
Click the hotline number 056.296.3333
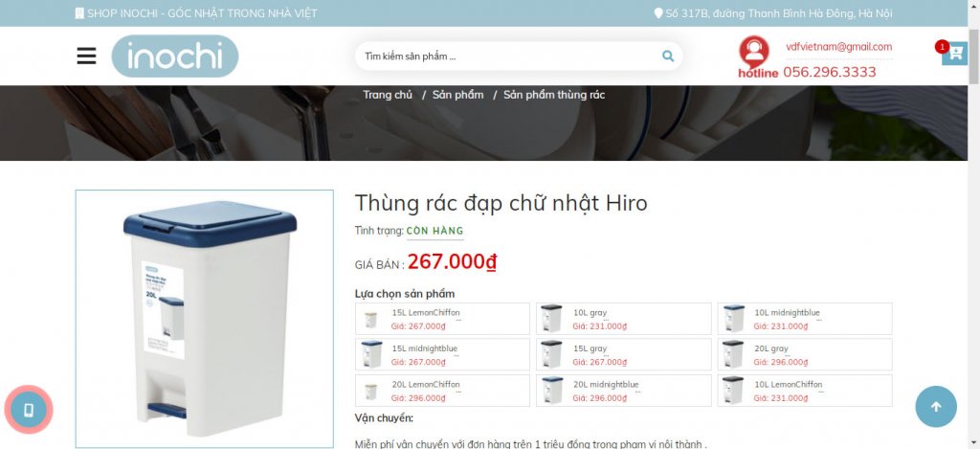(x=830, y=72)
